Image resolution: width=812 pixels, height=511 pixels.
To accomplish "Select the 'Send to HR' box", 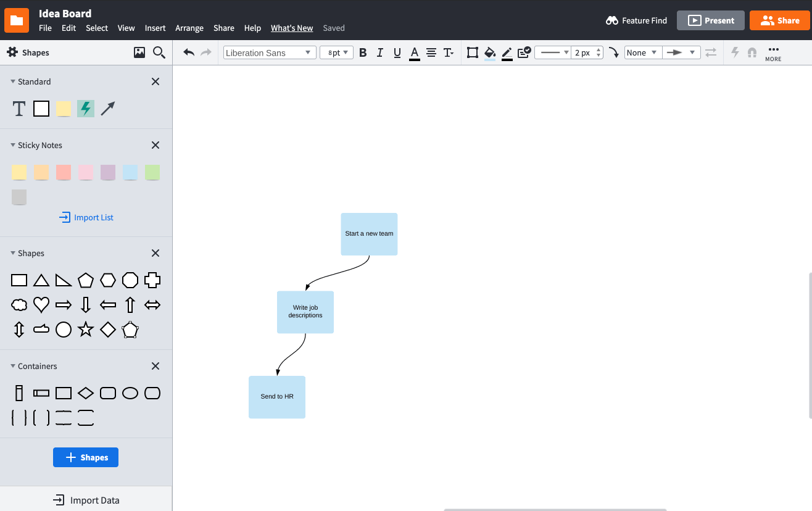I will pyautogui.click(x=277, y=397).
